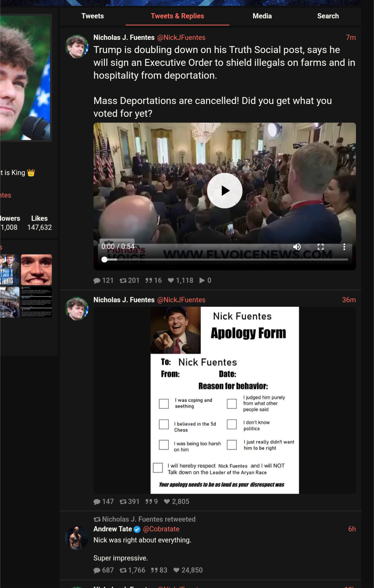The height and width of the screenshot is (588, 374).
Task: Open the Search tab
Action: (328, 16)
